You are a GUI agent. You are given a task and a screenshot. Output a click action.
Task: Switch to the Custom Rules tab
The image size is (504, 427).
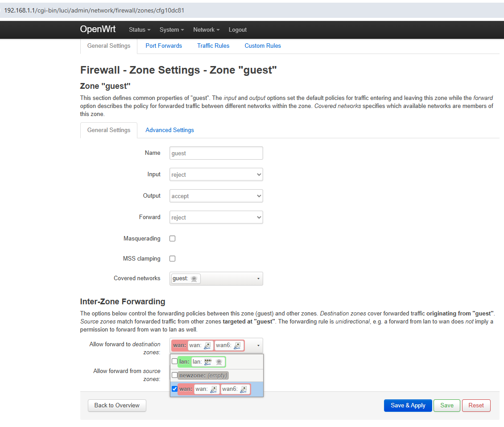pos(263,46)
